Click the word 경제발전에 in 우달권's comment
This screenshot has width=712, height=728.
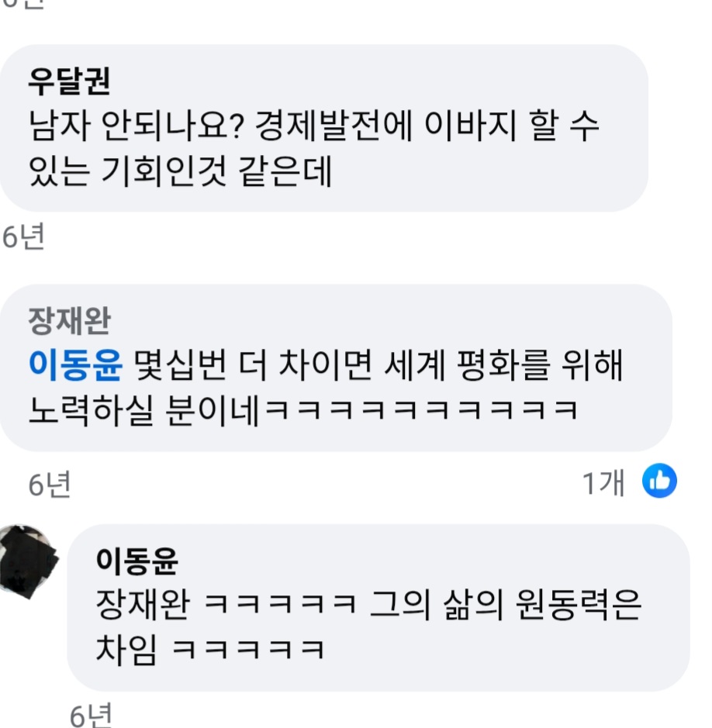[x=334, y=126]
